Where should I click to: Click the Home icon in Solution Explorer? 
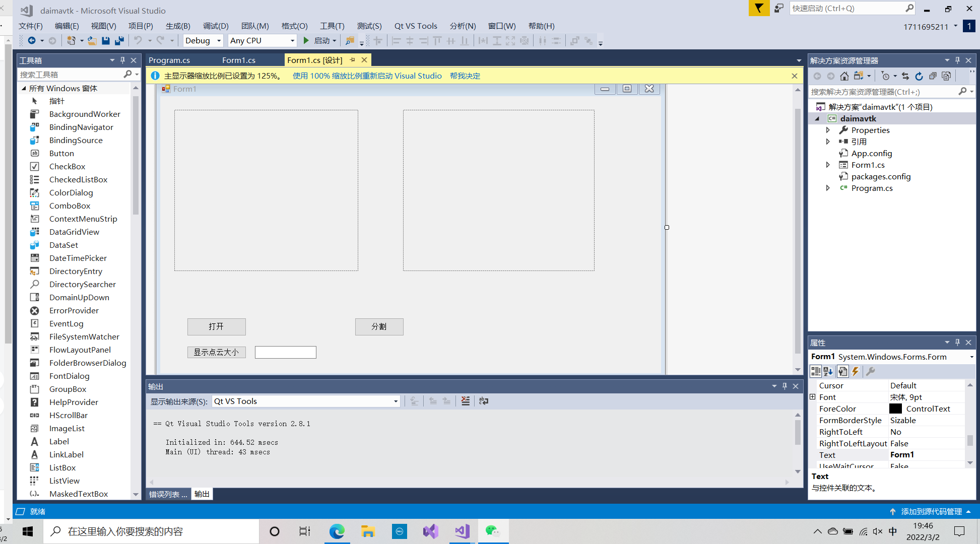click(844, 76)
